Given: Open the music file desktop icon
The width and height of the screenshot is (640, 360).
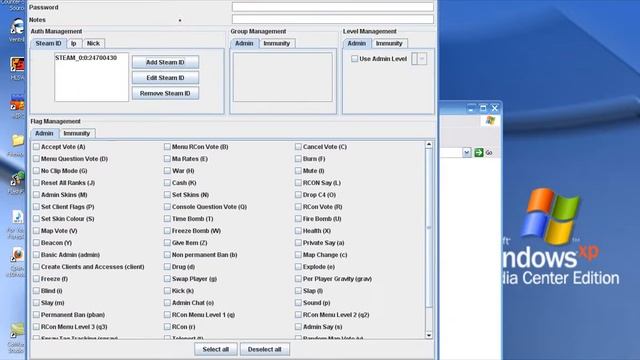Looking at the screenshot, I should (17, 217).
